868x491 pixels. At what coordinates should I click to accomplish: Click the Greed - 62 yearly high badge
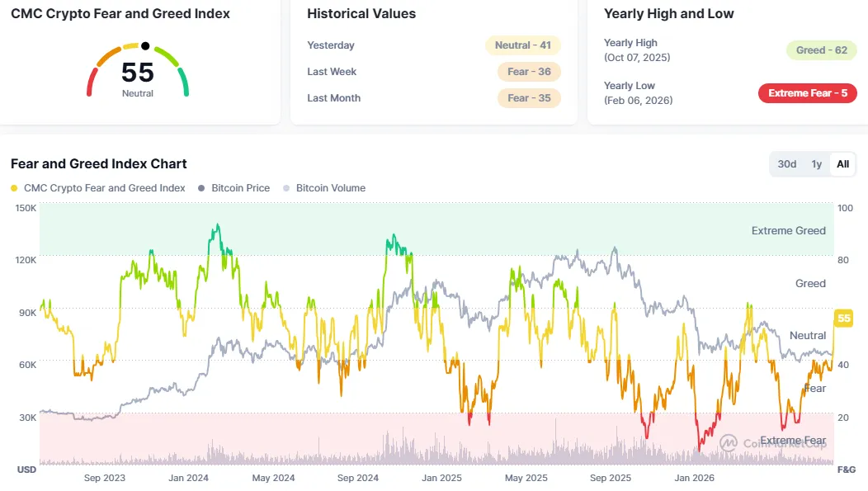[x=822, y=50]
